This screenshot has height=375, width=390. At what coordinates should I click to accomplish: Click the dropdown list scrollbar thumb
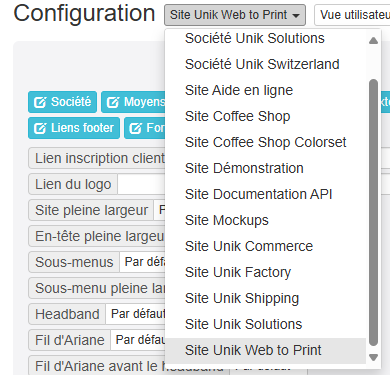tap(373, 213)
